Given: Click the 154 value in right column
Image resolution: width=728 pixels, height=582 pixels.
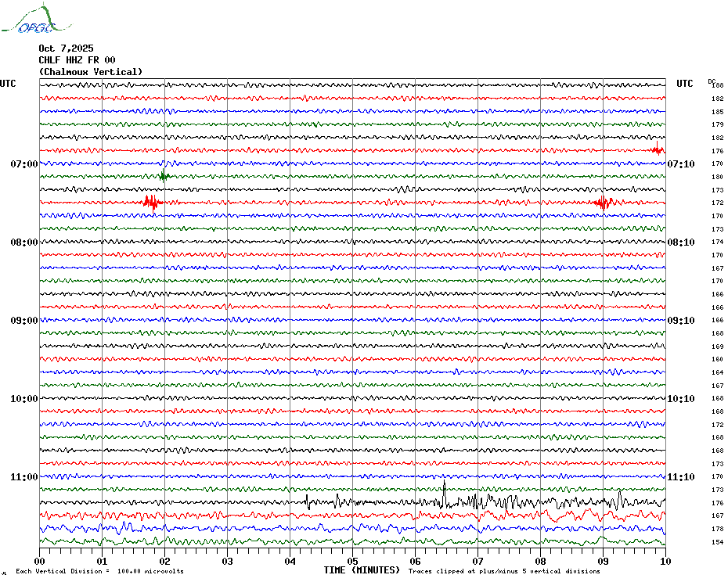Looking at the screenshot, I should pyautogui.click(x=717, y=542).
